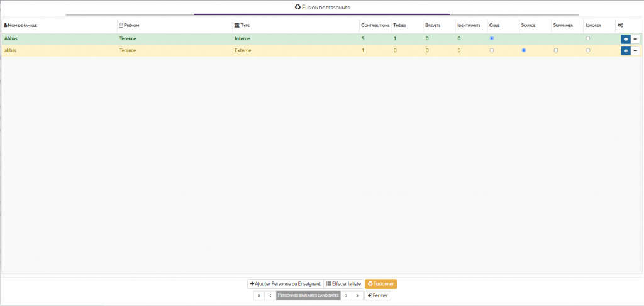644x306 pixels.
Task: Remove Abbas Terence from the list
Action: pyautogui.click(x=635, y=39)
